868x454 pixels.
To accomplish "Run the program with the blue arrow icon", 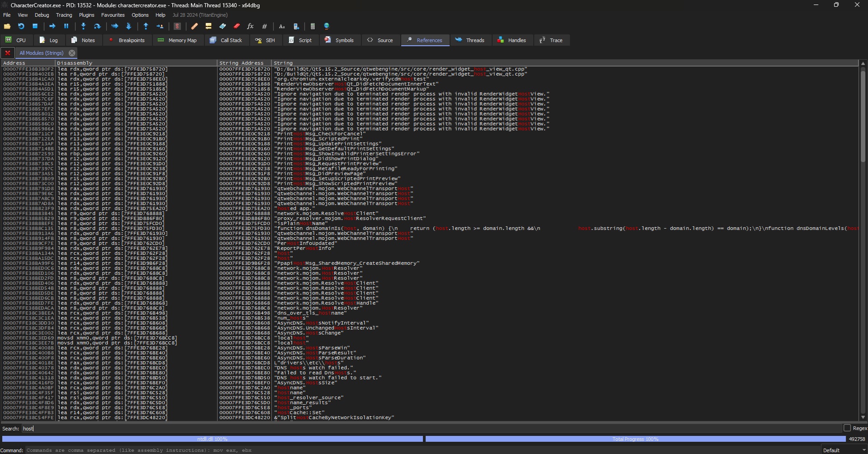I will [x=52, y=26].
